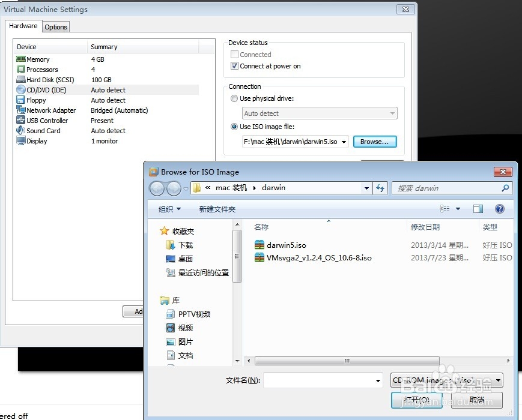Screen dimensions: 522x420
Task: Click the darwin5.iso file icon
Action: pos(259,245)
